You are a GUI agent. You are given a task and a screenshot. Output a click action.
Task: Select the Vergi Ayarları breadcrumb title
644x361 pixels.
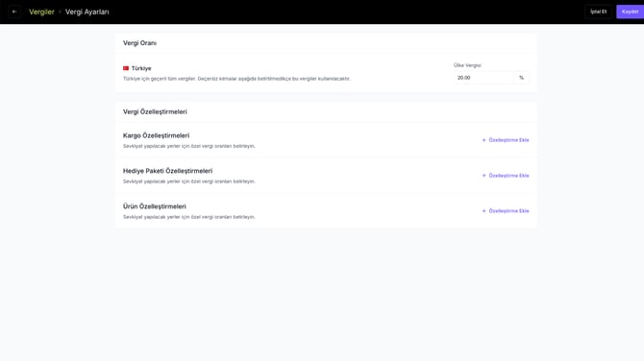[87, 12]
